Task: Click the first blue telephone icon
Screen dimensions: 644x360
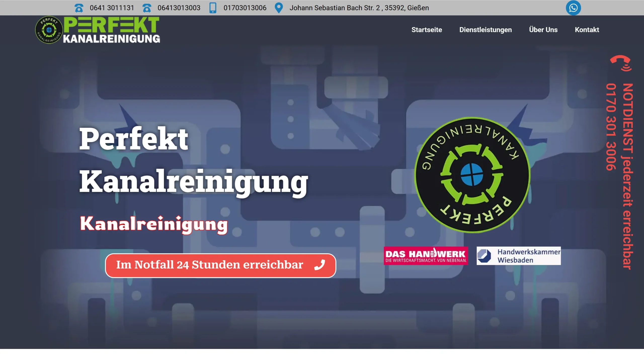Action: (x=79, y=8)
